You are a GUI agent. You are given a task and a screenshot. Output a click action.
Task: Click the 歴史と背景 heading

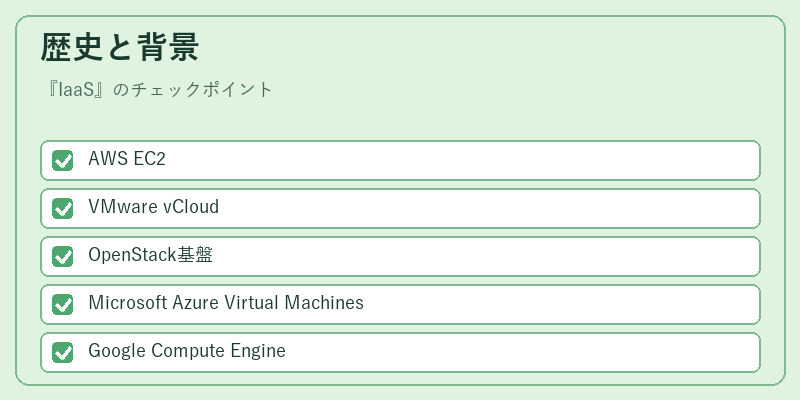pos(119,47)
